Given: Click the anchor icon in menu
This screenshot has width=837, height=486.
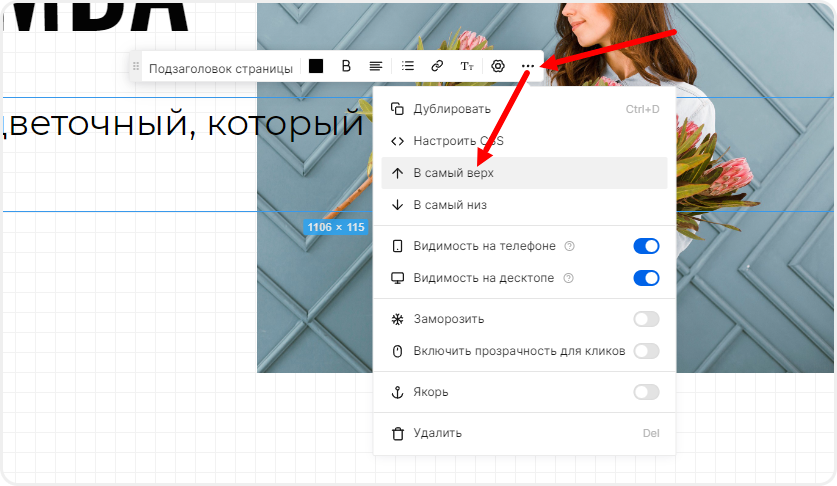Looking at the screenshot, I should (397, 393).
